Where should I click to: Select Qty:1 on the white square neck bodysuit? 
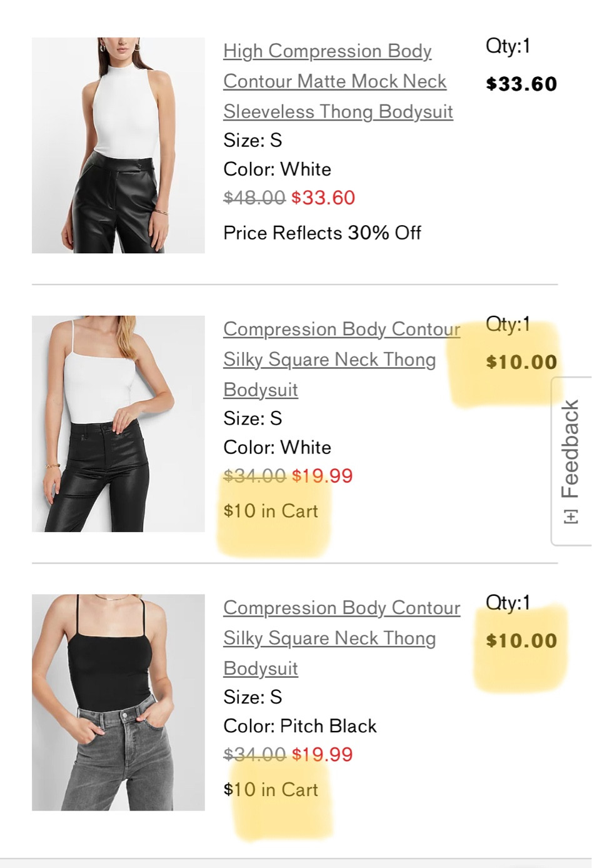coord(508,325)
